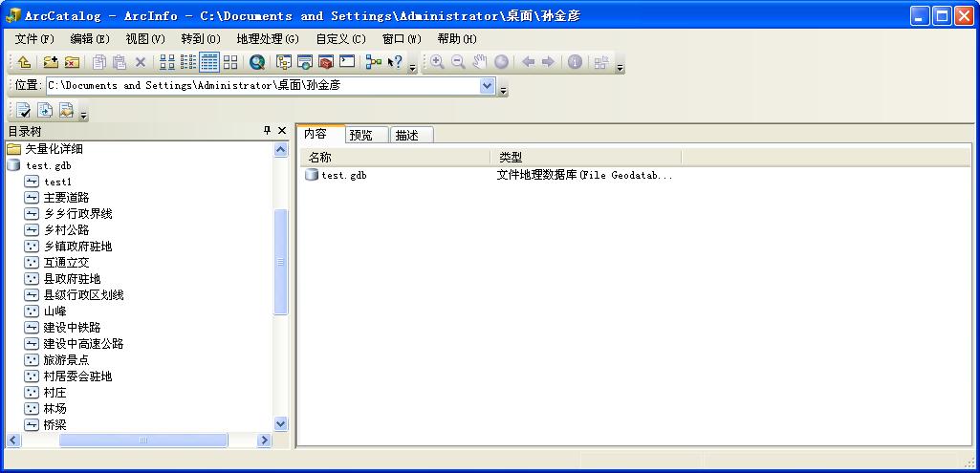Select the 主要道路 feature class
980x473 pixels.
56,198
